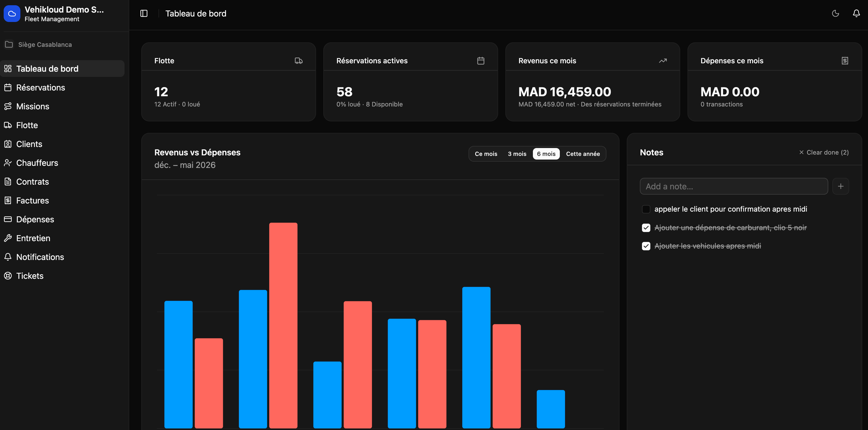
Task: Click the Siège Casablanca folder icon
Action: pos(9,44)
